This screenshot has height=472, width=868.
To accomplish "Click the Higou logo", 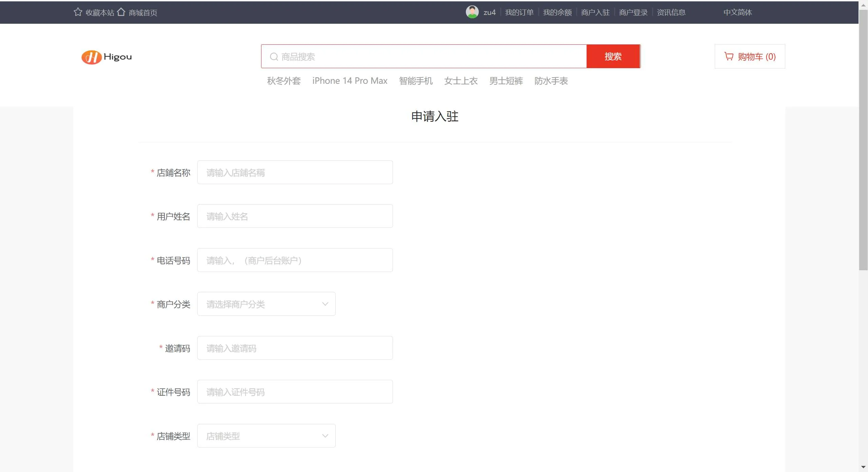I will click(107, 57).
